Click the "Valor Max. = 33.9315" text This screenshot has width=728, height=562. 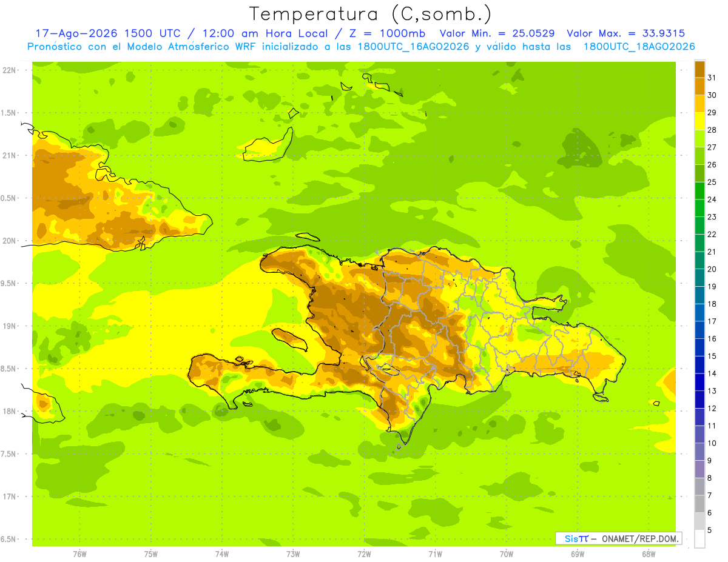[x=626, y=33]
